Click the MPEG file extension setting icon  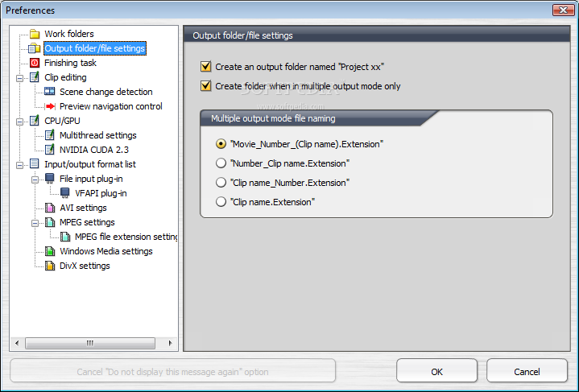(65, 237)
